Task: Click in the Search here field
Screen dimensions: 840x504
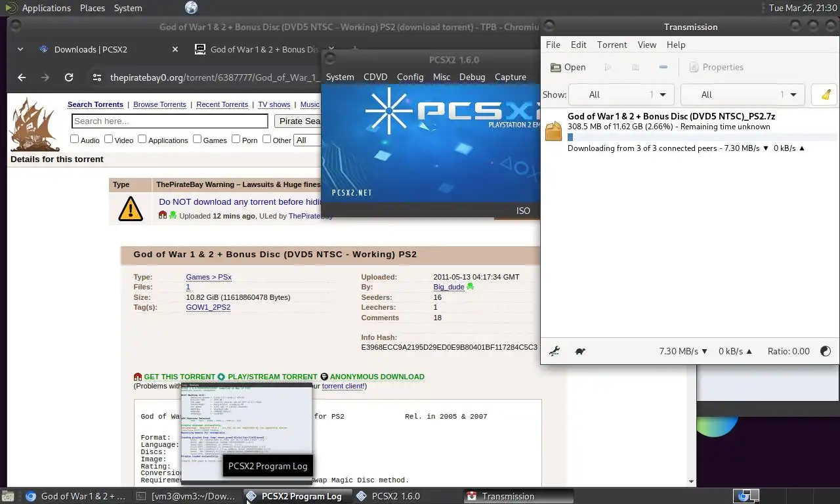Action: [170, 121]
